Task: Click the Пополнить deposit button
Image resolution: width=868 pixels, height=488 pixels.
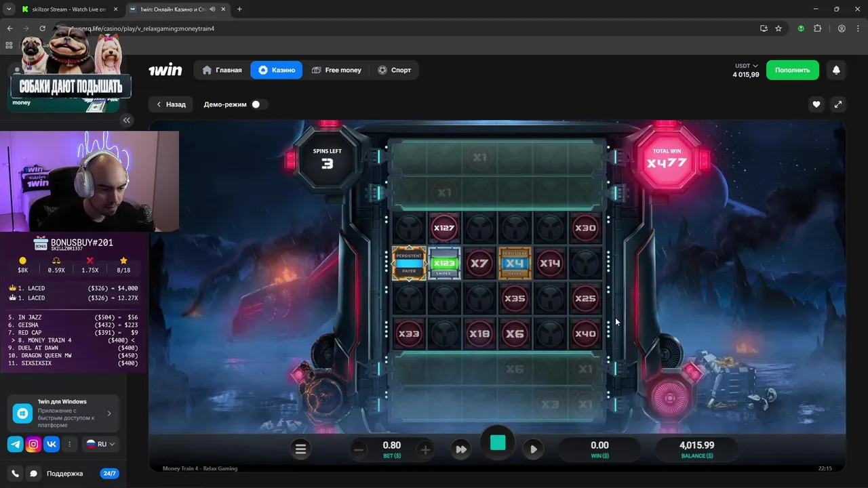Action: [x=792, y=70]
